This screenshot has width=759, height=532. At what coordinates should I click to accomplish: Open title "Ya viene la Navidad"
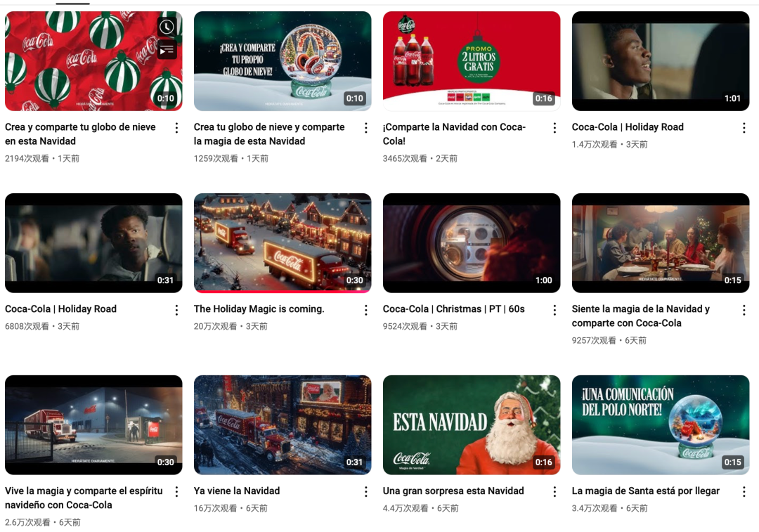[x=237, y=491]
